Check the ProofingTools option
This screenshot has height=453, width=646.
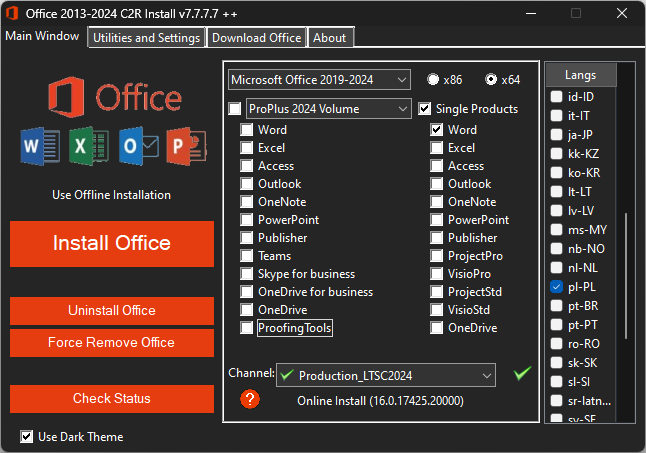click(x=246, y=328)
